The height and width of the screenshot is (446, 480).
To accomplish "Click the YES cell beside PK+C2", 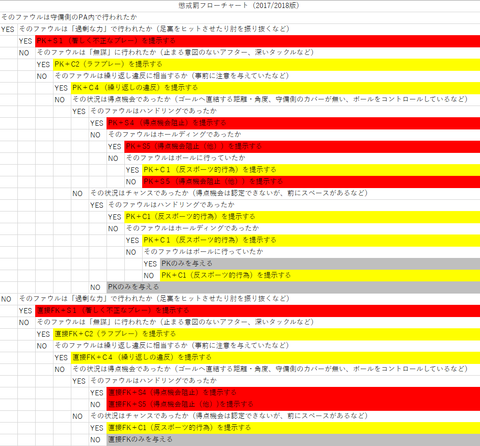I will tap(44, 64).
